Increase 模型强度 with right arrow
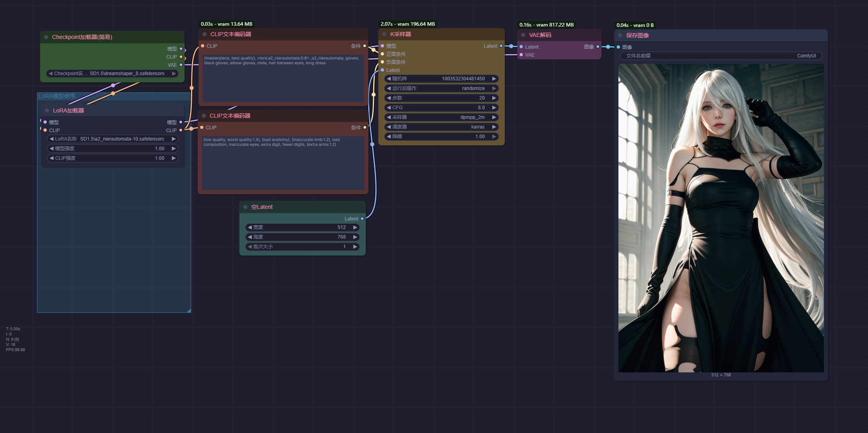 (x=173, y=149)
